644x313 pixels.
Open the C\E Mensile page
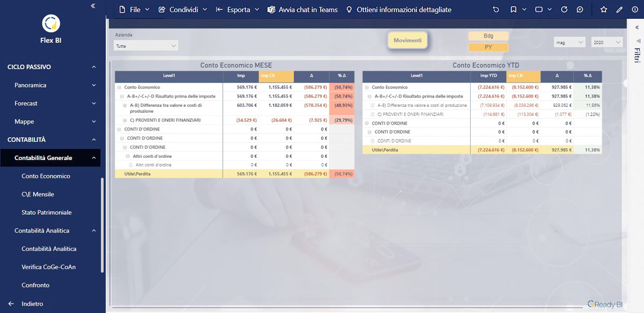tap(38, 194)
